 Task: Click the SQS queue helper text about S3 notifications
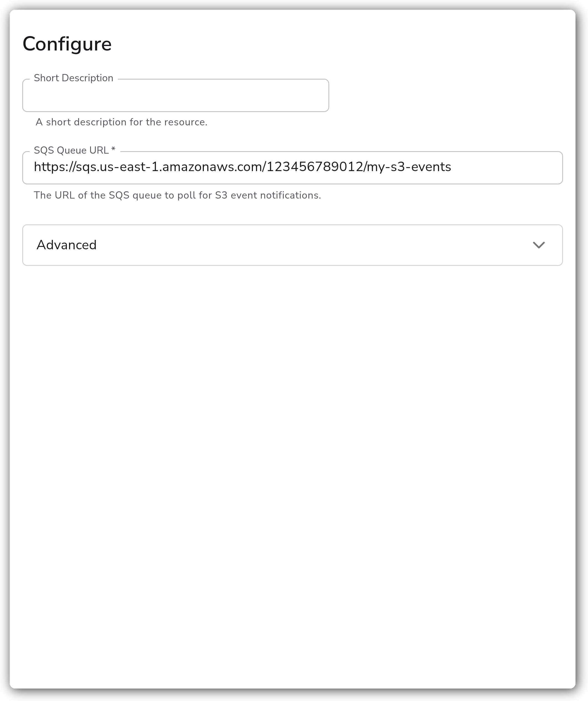[x=177, y=195]
